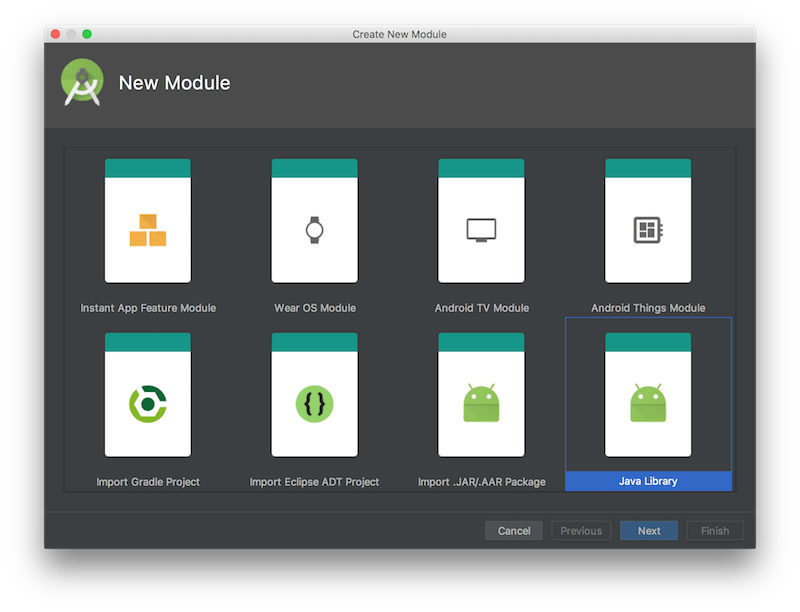Proceed with the Next button
Image resolution: width=800 pixels, height=612 pixels.
click(649, 531)
